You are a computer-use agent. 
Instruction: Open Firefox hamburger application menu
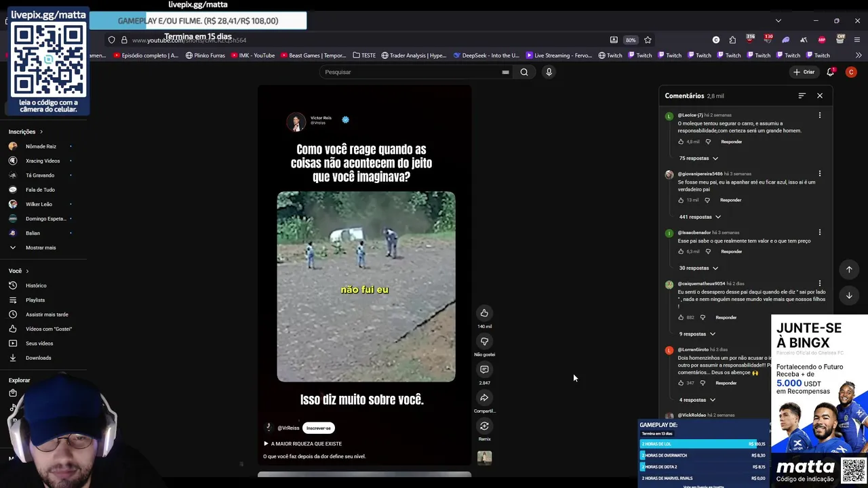click(858, 40)
